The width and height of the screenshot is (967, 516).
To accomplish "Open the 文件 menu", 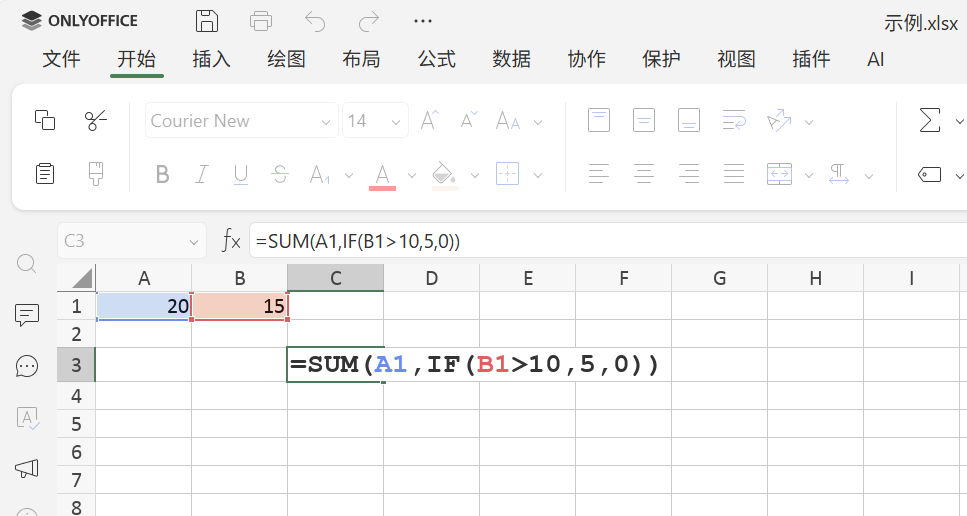I will click(x=61, y=59).
